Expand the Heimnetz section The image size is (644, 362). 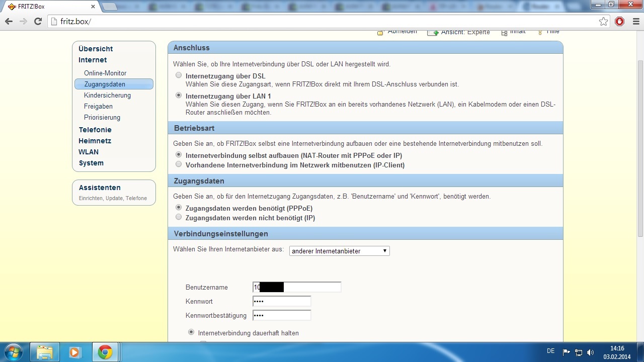point(95,141)
